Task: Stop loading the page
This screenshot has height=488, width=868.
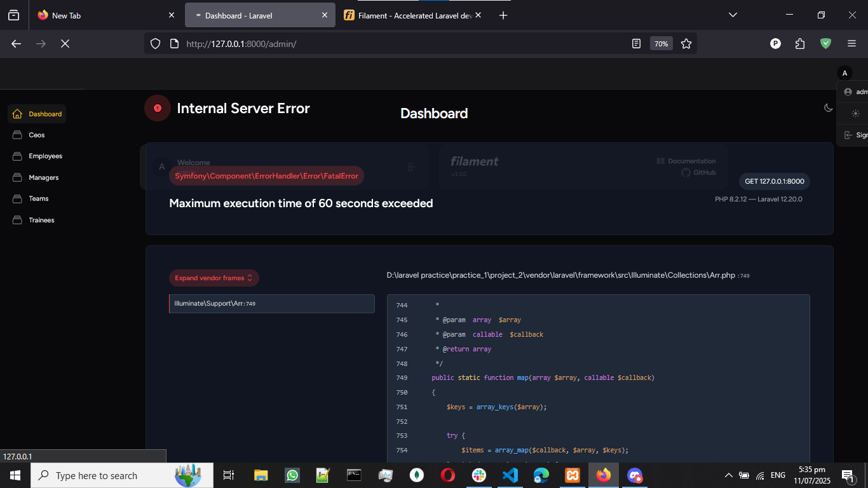Action: pyautogui.click(x=65, y=44)
